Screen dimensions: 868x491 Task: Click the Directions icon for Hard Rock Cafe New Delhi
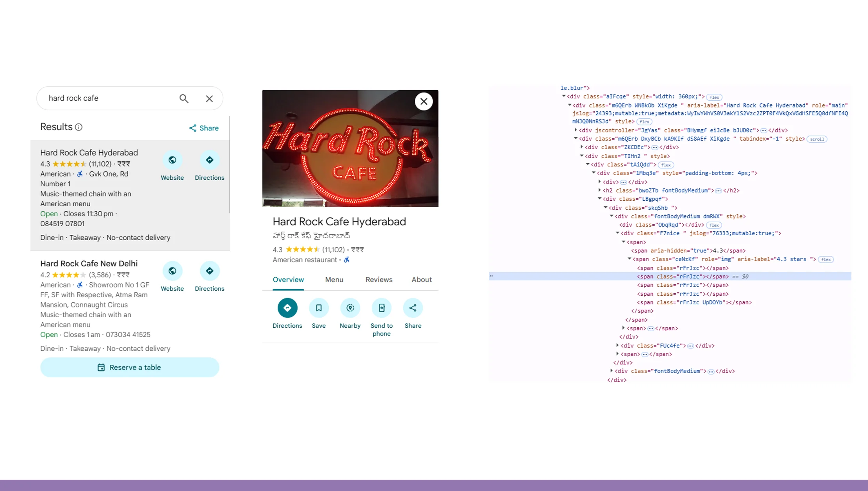click(x=209, y=271)
